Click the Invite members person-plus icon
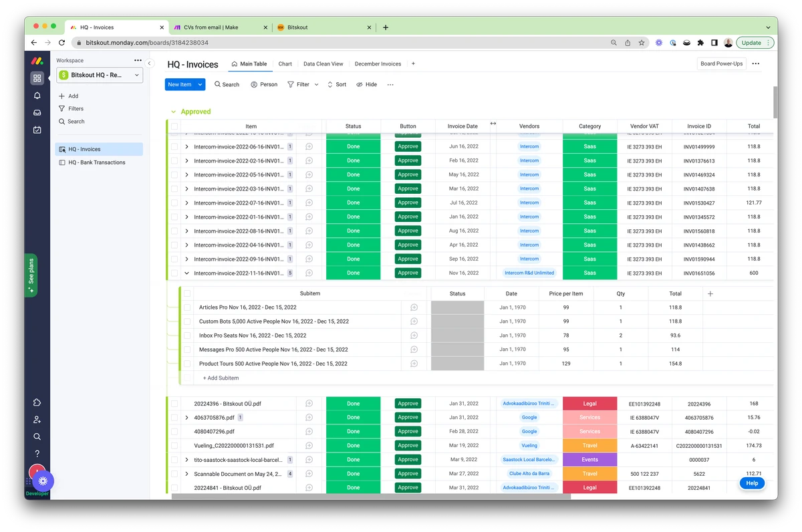 click(37, 420)
